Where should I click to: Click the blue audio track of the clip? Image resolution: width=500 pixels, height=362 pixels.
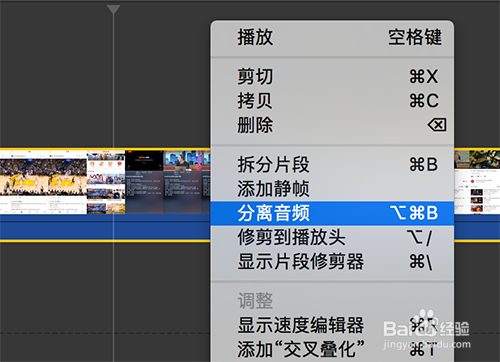pos(105,227)
